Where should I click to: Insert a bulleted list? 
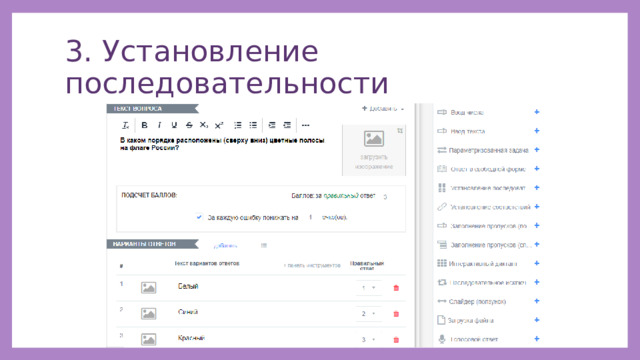[x=253, y=125]
